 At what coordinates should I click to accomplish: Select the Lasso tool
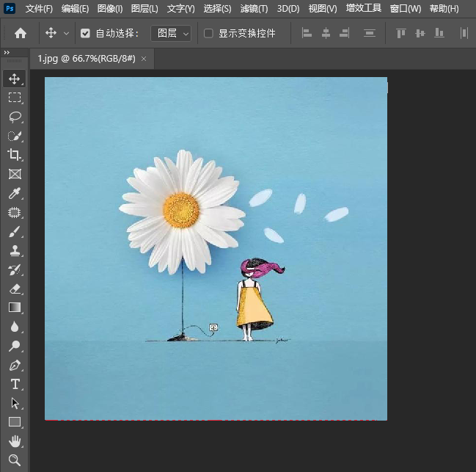pyautogui.click(x=14, y=117)
